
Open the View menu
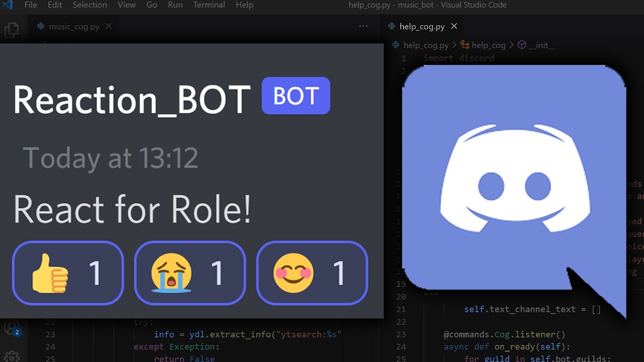click(127, 5)
